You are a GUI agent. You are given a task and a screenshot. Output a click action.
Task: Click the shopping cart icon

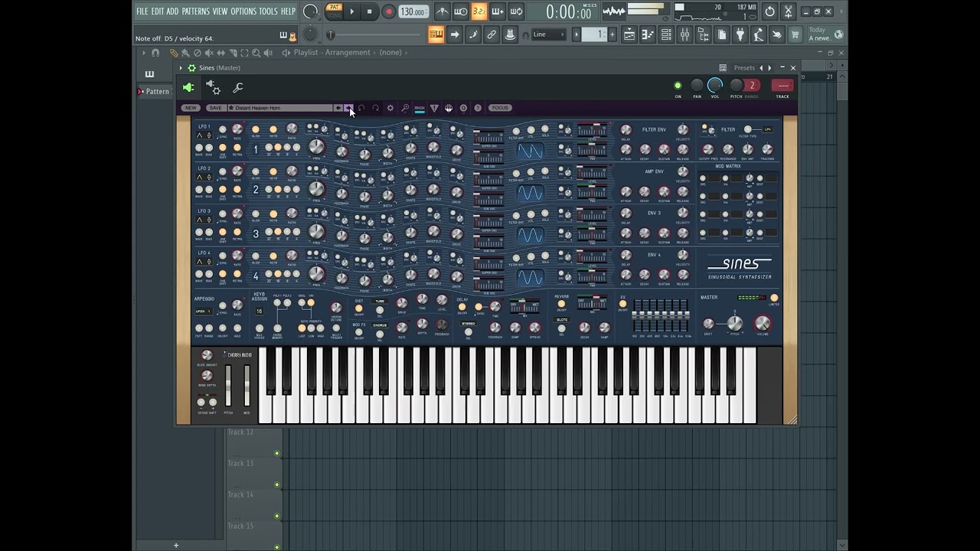(795, 34)
